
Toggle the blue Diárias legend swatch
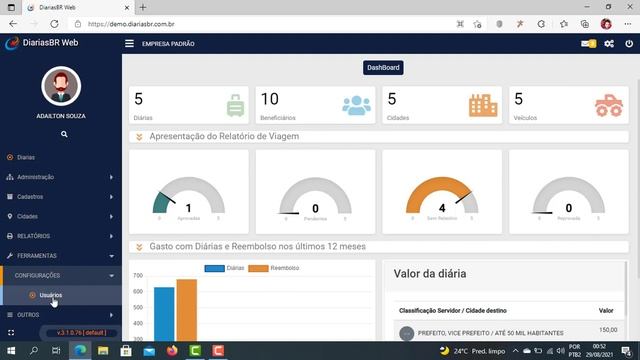tap(214, 268)
